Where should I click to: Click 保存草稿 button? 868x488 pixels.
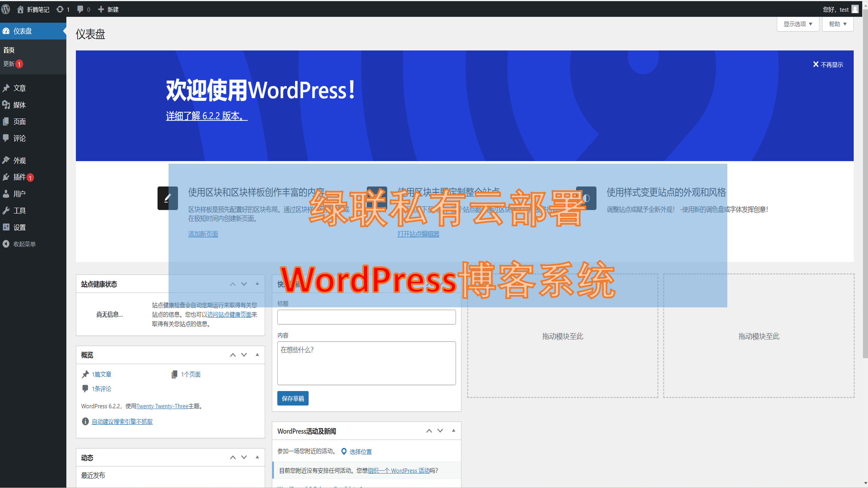pos(293,398)
